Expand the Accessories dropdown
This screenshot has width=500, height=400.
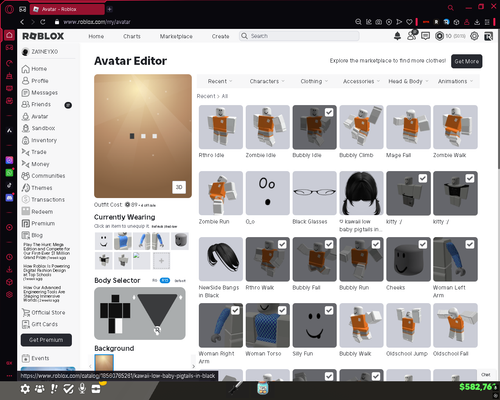[x=361, y=81]
